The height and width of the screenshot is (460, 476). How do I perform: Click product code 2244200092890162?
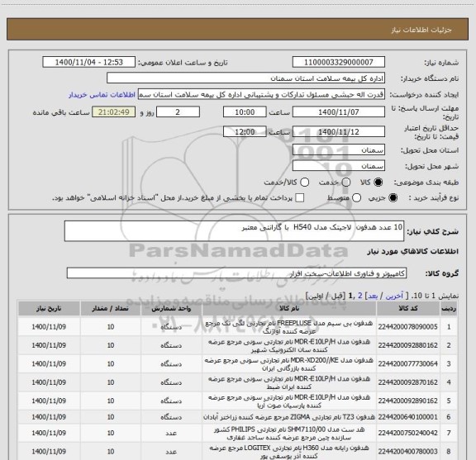pos(408,401)
